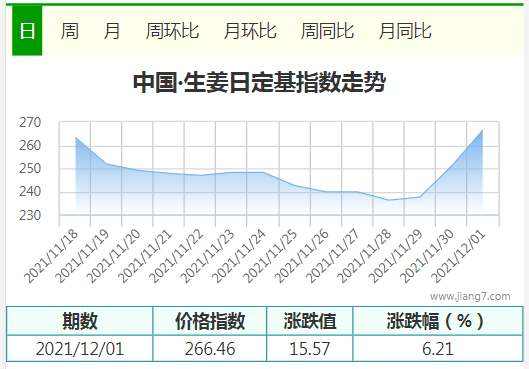This screenshot has height=369, width=529.
Task: Click the 270 y-axis label
Action: coord(30,122)
